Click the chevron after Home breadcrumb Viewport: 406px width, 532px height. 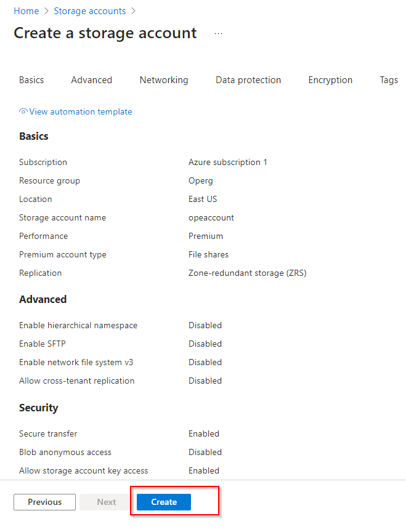pyautogui.click(x=46, y=11)
